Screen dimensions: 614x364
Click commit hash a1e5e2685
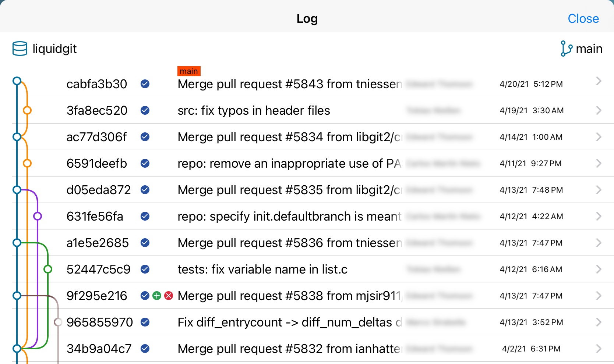pyautogui.click(x=98, y=243)
